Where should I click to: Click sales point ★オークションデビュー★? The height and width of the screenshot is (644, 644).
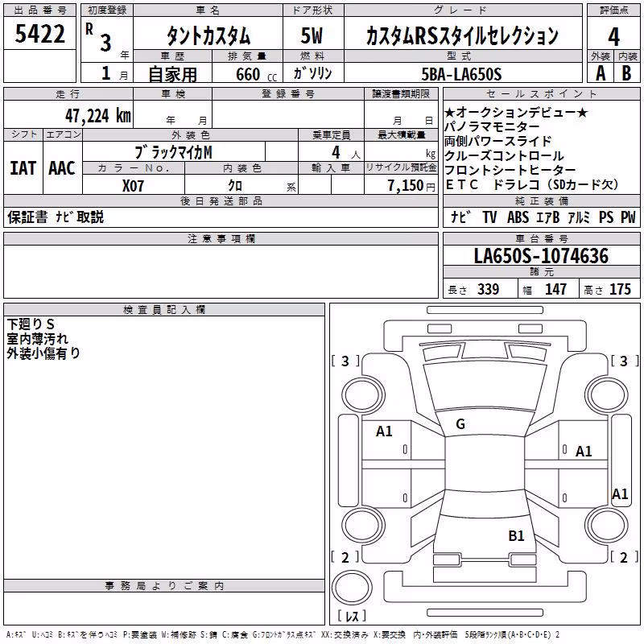click(516, 112)
